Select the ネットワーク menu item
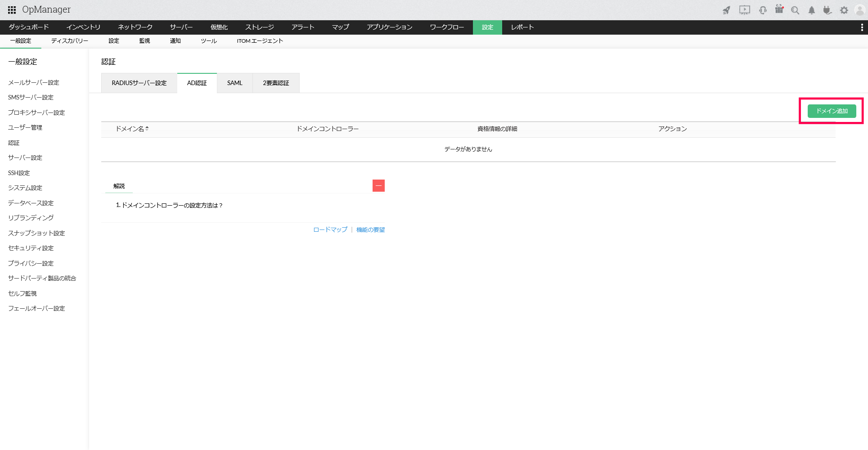868x450 pixels. coord(135,27)
